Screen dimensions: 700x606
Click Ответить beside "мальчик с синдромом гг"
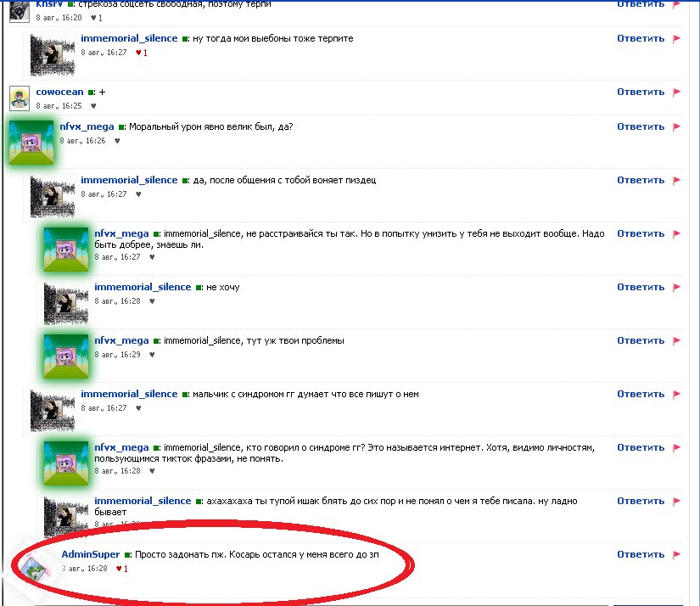[641, 394]
